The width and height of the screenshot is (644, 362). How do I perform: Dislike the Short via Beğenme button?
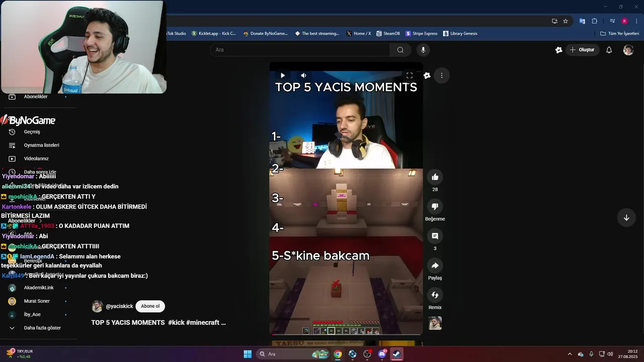tap(435, 206)
